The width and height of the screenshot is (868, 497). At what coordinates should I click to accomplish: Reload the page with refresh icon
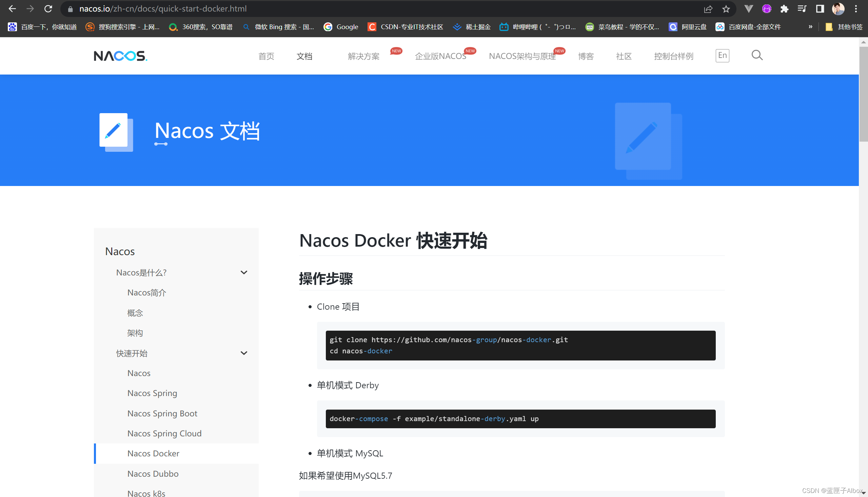(x=48, y=9)
